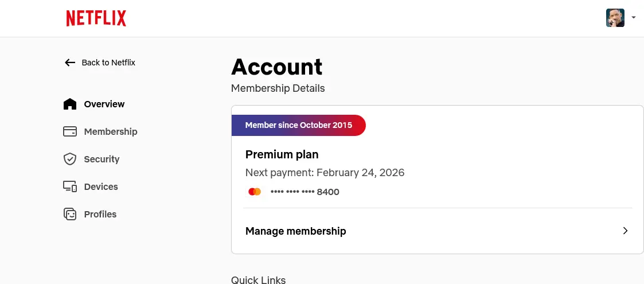
Task: Go to the Security section
Action: 92,159
